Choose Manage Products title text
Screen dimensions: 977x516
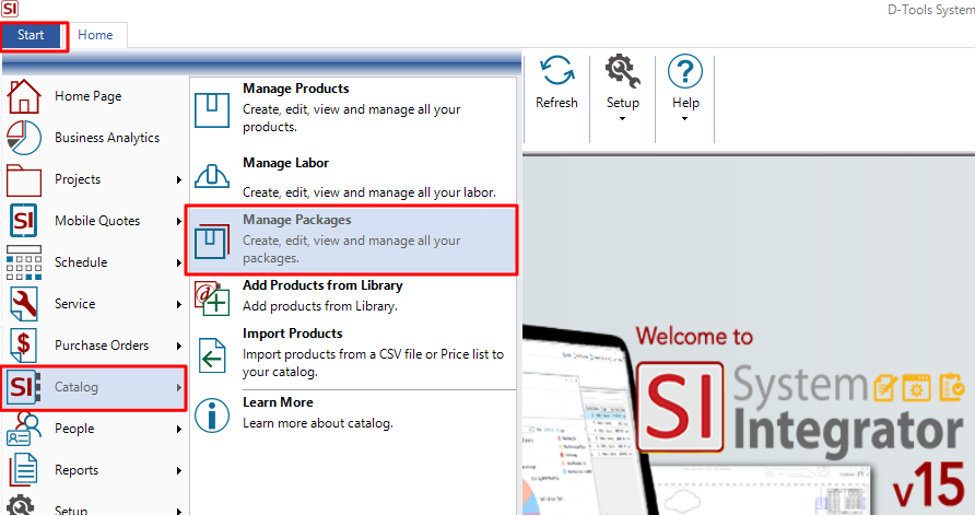[x=296, y=88]
